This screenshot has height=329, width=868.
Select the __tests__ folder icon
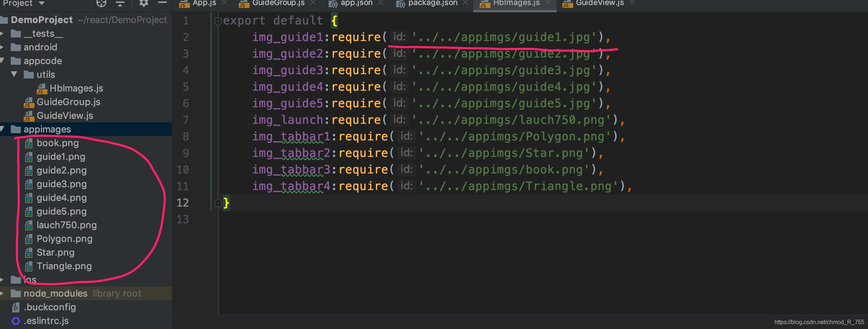pos(16,33)
